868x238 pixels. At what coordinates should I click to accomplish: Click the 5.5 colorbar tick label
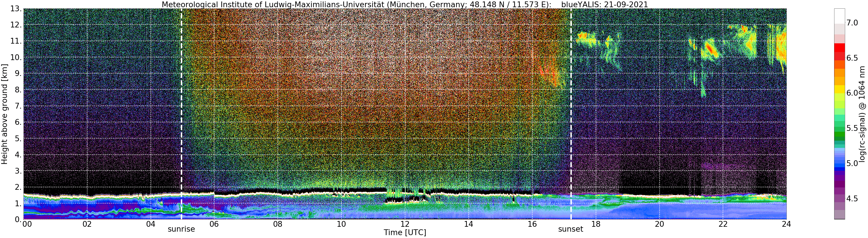click(x=852, y=128)
